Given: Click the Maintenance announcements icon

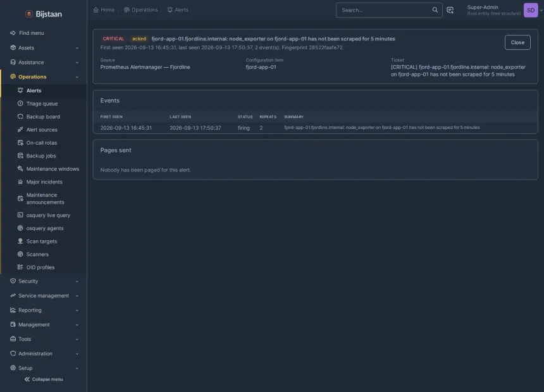Looking at the screenshot, I should 20,199.
